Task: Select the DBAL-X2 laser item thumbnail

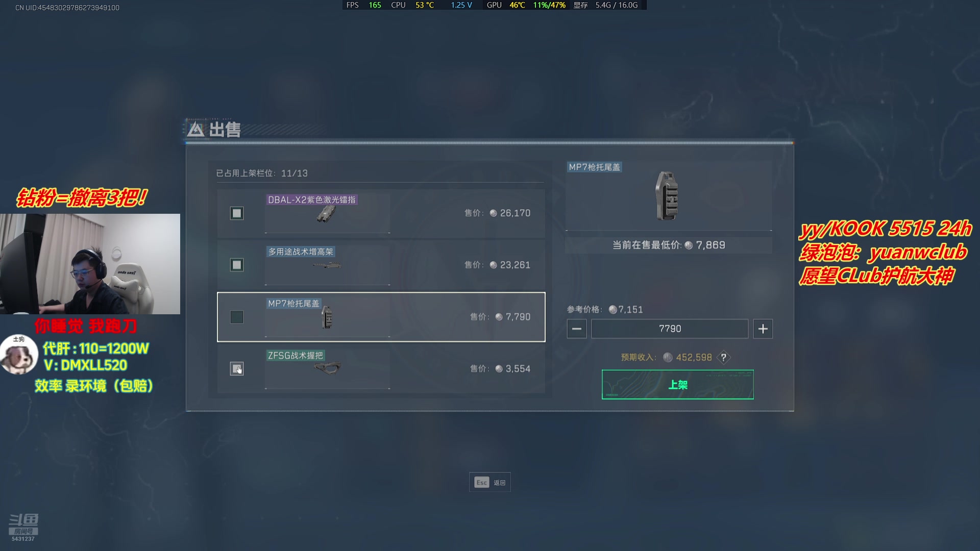Action: coord(326,214)
